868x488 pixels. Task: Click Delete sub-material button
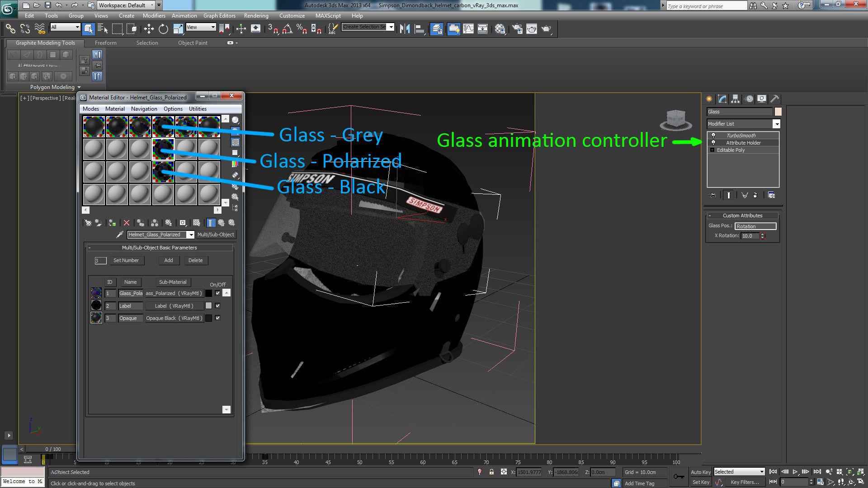[x=195, y=260]
